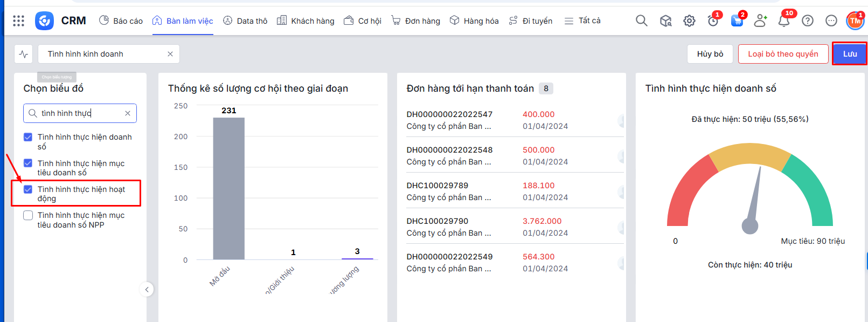Open the notifications bell icon
Image resolution: width=868 pixels, height=322 pixels.
[x=784, y=21]
